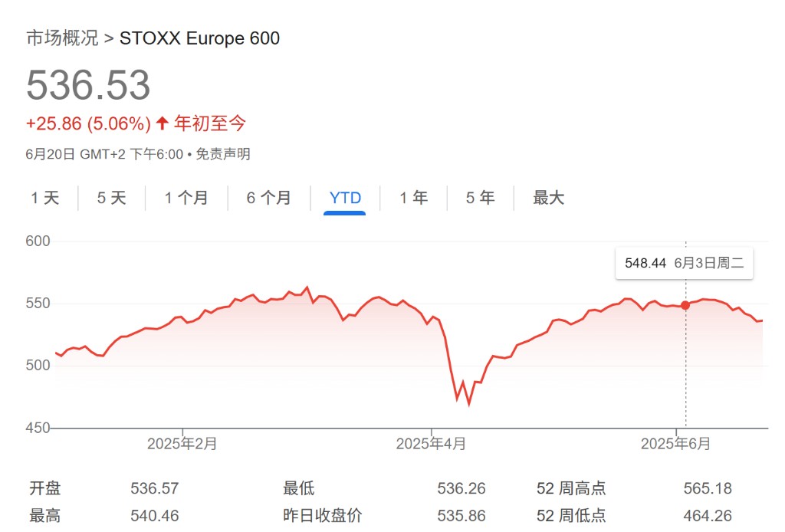Click the April low point on chart
The height and width of the screenshot is (532, 785).
click(469, 403)
